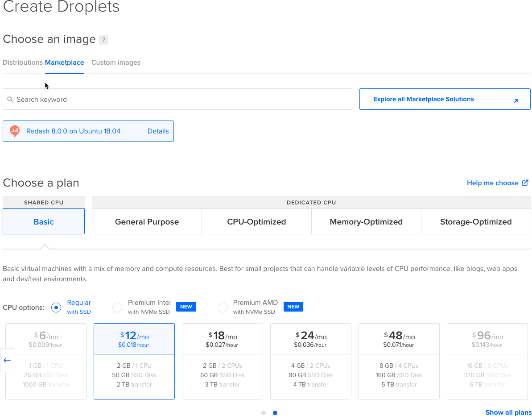The image size is (532, 416).
Task: Select Premium Intel with NVMe SSD
Action: click(117, 308)
